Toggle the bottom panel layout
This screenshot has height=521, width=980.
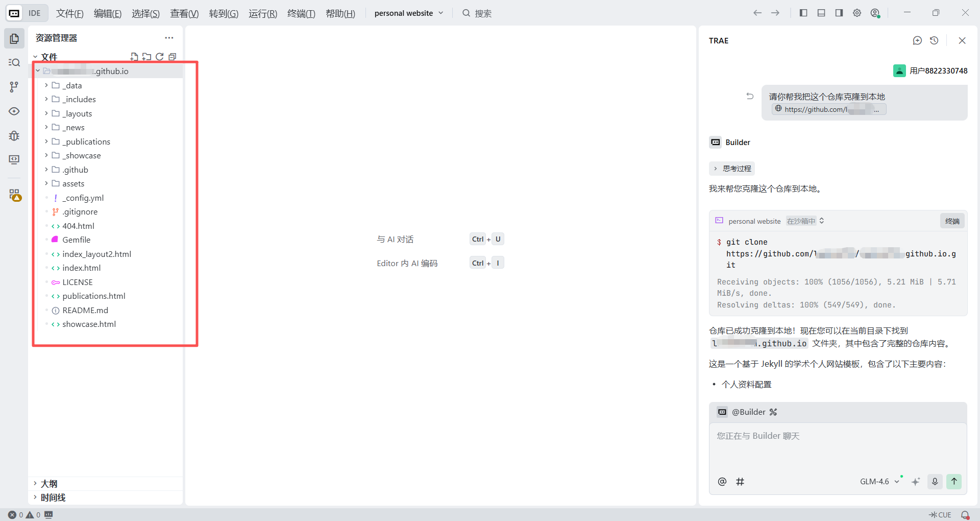point(821,13)
